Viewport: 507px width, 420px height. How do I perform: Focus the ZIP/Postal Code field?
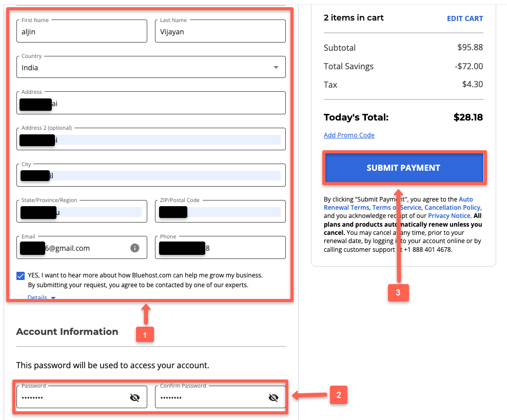220,213
